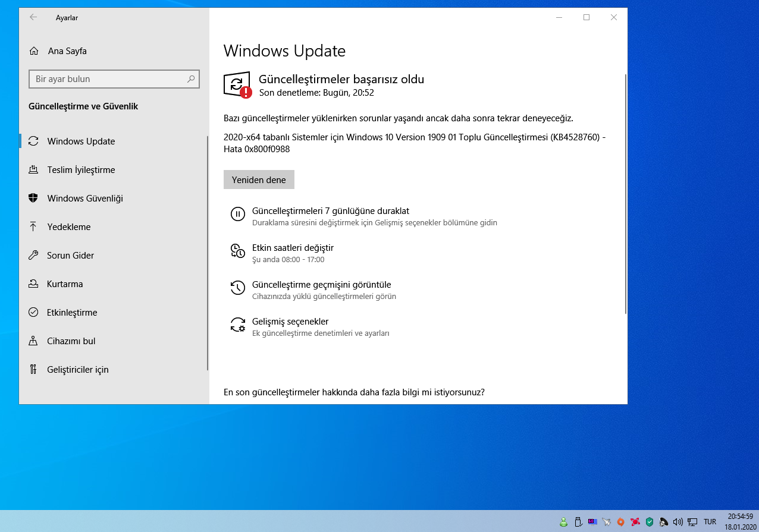Screen dimensions: 759x532
Task: Click the Teslim İyileştirme delivery icon
Action: (33, 170)
